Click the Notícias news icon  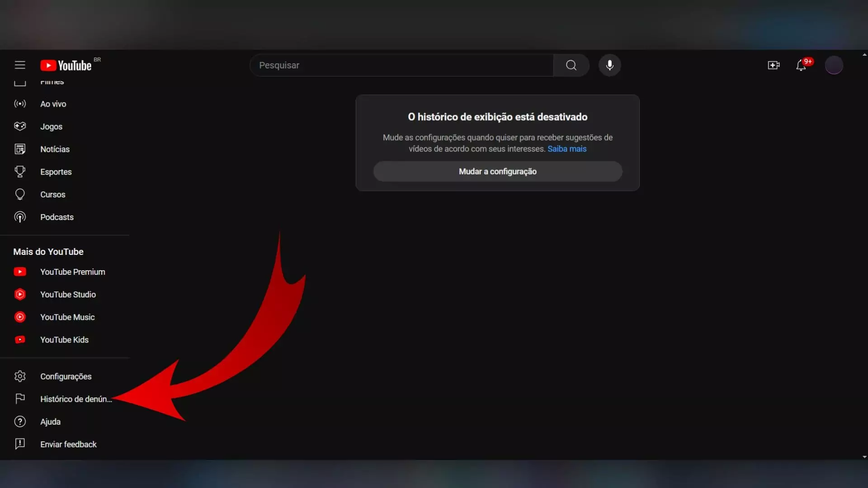point(20,149)
